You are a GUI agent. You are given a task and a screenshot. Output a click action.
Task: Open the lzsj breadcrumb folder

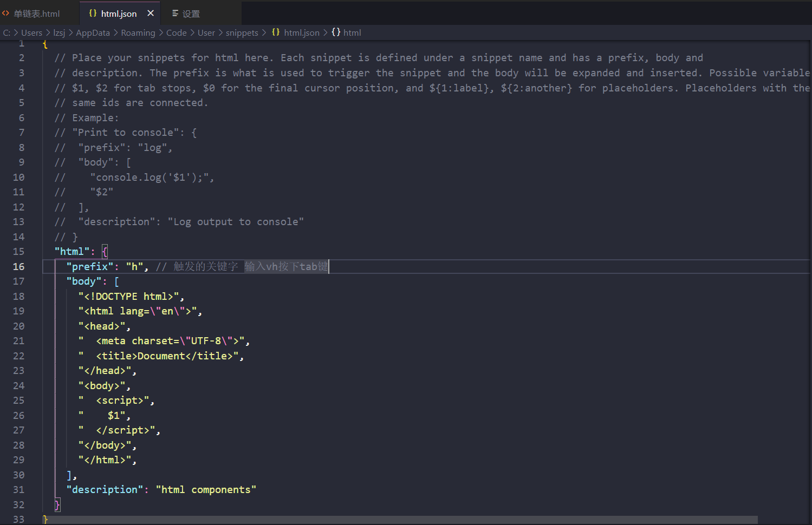coord(59,32)
